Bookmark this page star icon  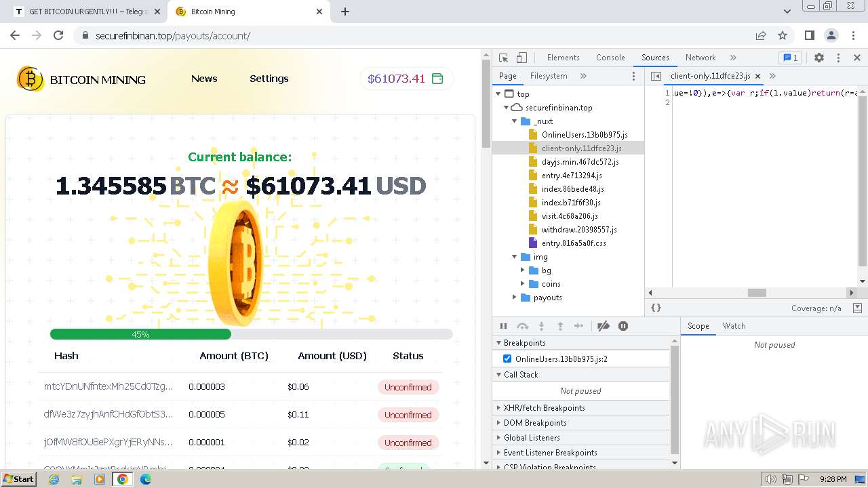pyautogui.click(x=783, y=35)
